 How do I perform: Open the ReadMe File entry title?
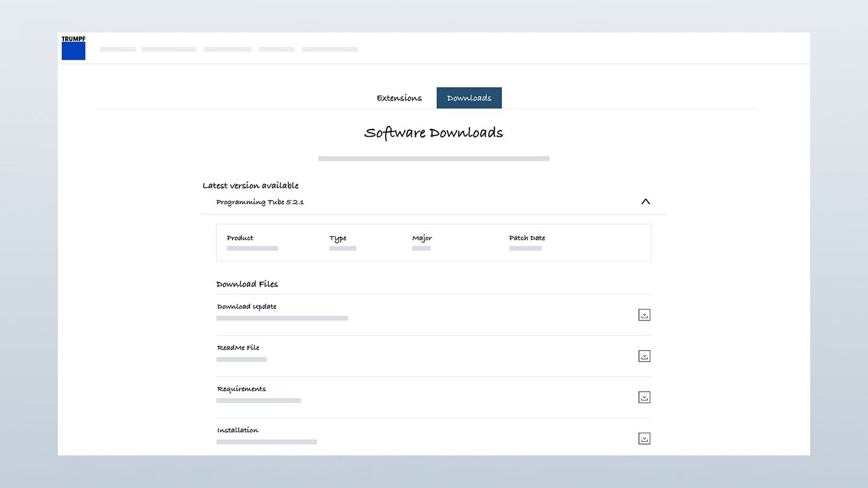pos(238,348)
